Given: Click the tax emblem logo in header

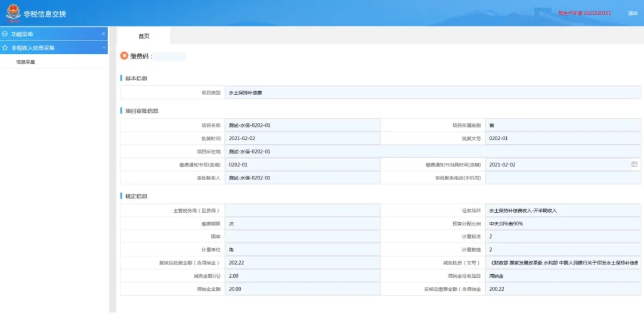Looking at the screenshot, I should [x=13, y=13].
